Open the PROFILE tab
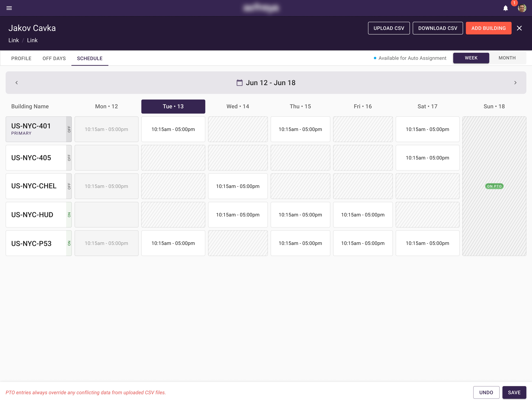Screen dimensions: 532x403 pos(21,58)
